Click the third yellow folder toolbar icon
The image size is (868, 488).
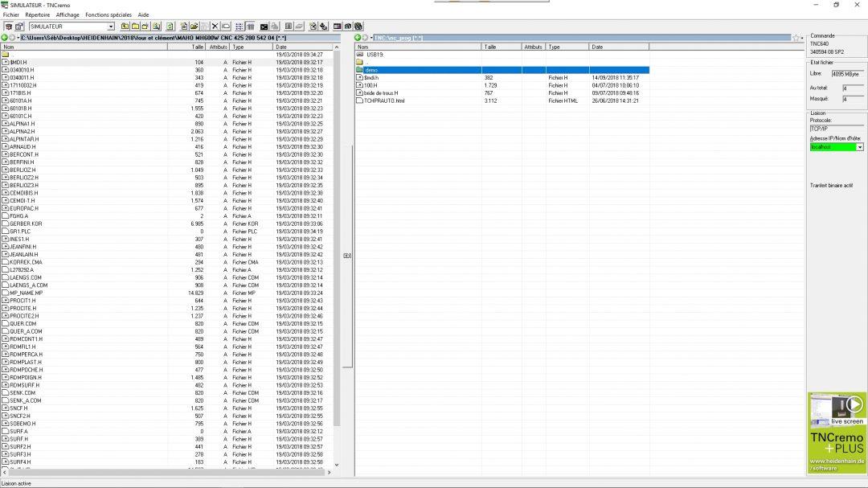pos(145,27)
